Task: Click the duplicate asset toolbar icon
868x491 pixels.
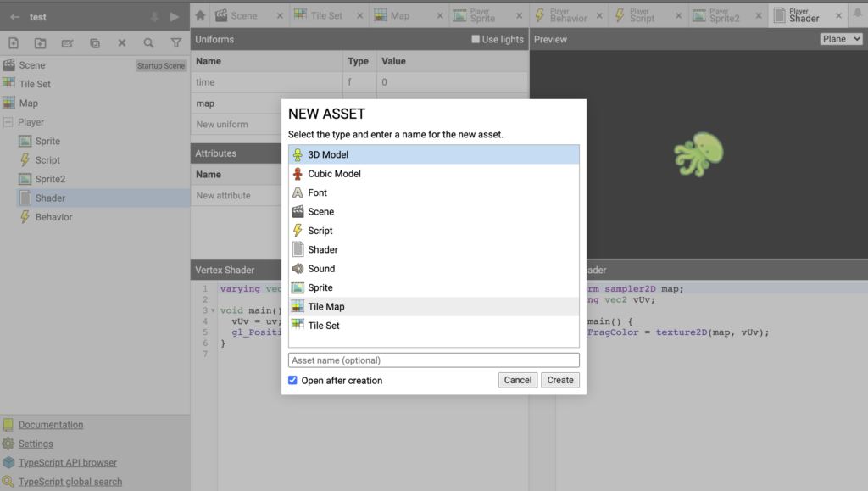Action: pyautogui.click(x=95, y=43)
